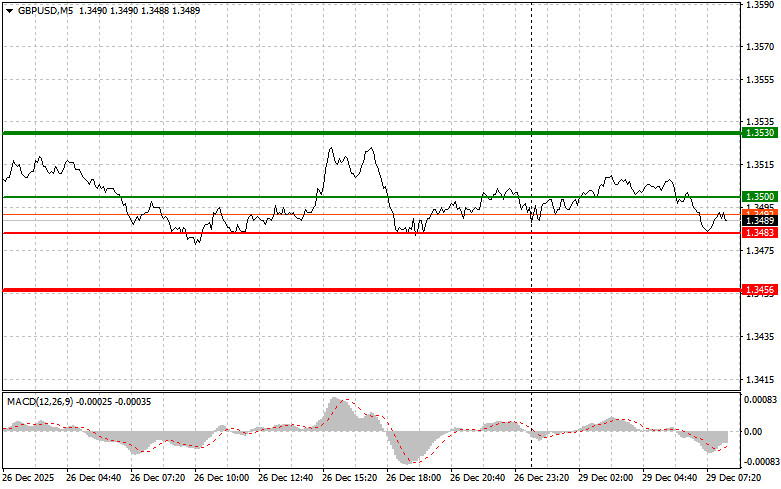The height and width of the screenshot is (489, 781).
Task: Click the 1.3415 price scale value
Action: (x=760, y=379)
